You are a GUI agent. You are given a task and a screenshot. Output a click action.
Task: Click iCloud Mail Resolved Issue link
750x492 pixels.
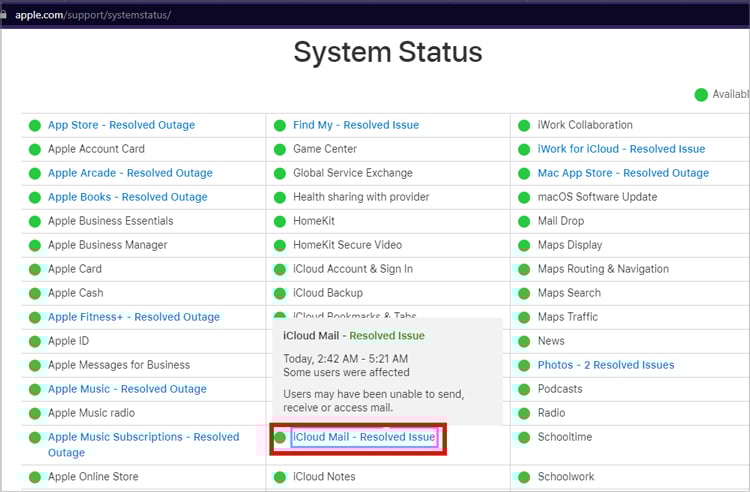point(364,437)
